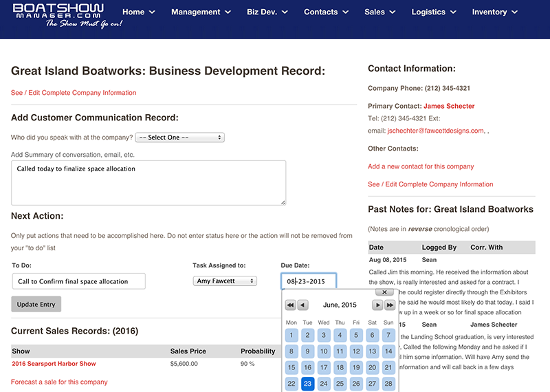Select June 18 in the calendar
Screen dimensions: 550x392
click(340, 367)
